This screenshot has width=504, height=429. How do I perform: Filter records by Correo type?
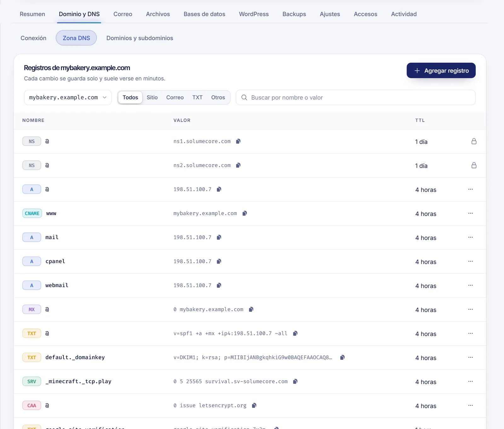point(175,97)
